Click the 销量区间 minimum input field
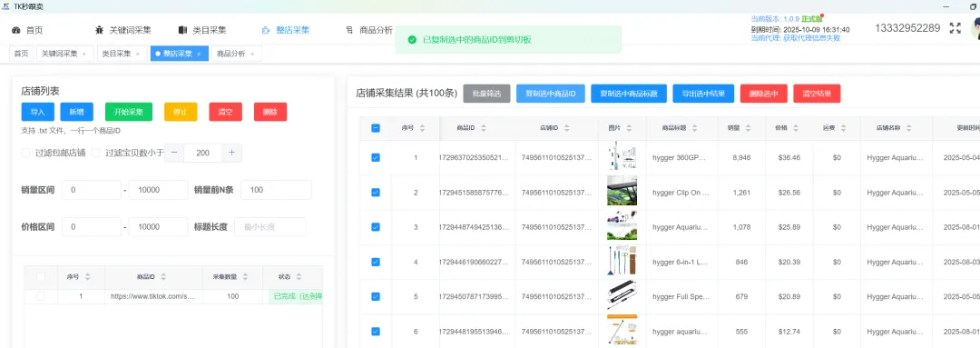This screenshot has height=348, width=980. pos(92,190)
